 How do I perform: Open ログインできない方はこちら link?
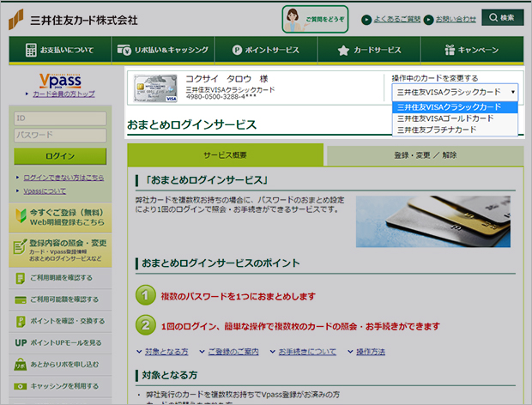click(x=62, y=178)
